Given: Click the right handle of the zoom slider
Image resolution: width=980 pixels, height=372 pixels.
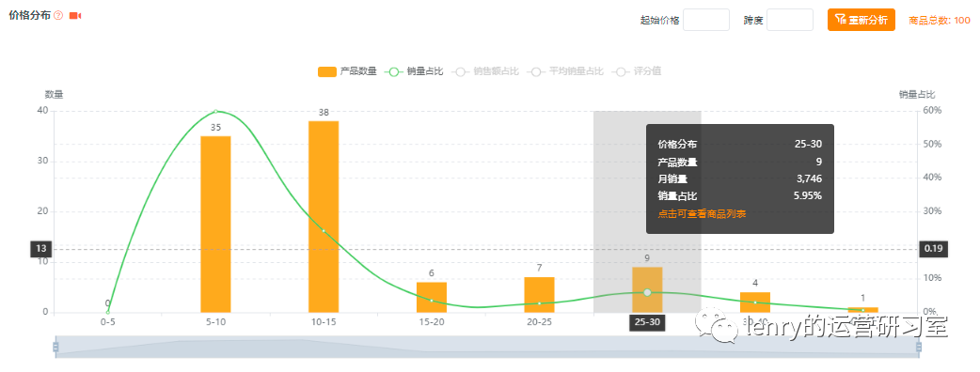Looking at the screenshot, I should (x=919, y=347).
